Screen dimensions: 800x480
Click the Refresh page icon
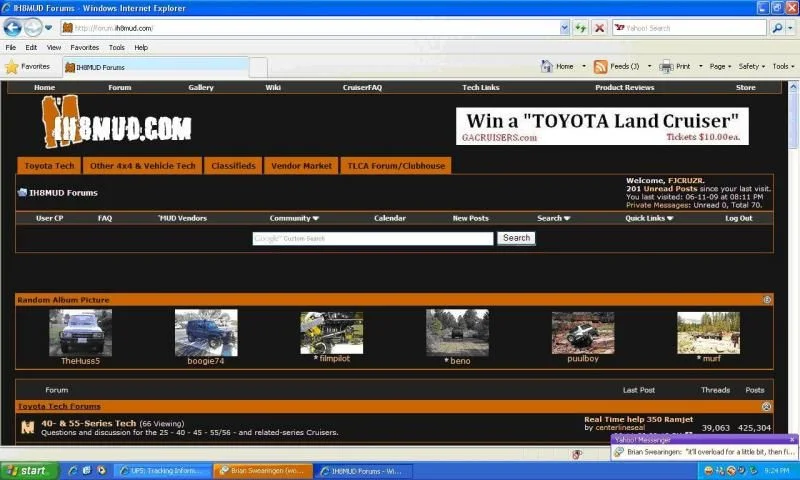[581, 28]
